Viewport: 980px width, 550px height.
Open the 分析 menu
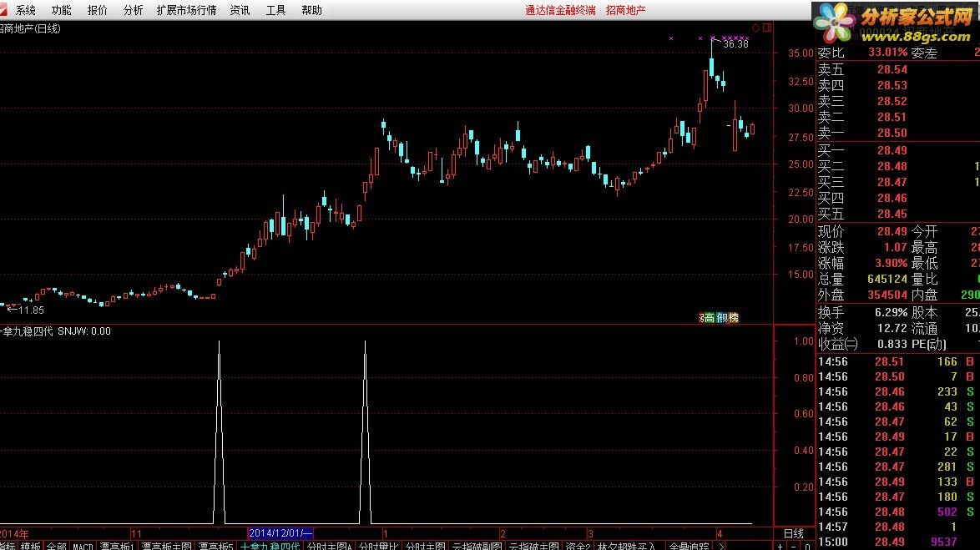click(133, 10)
